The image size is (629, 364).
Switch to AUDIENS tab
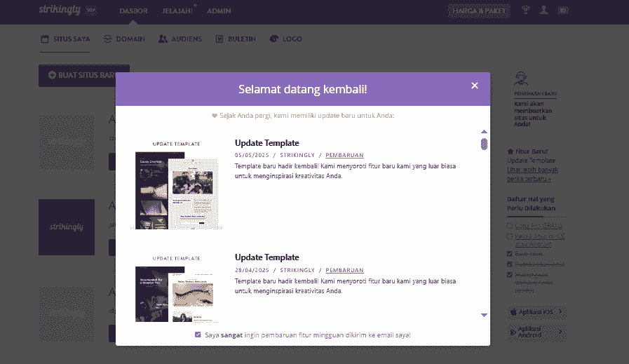click(x=180, y=39)
